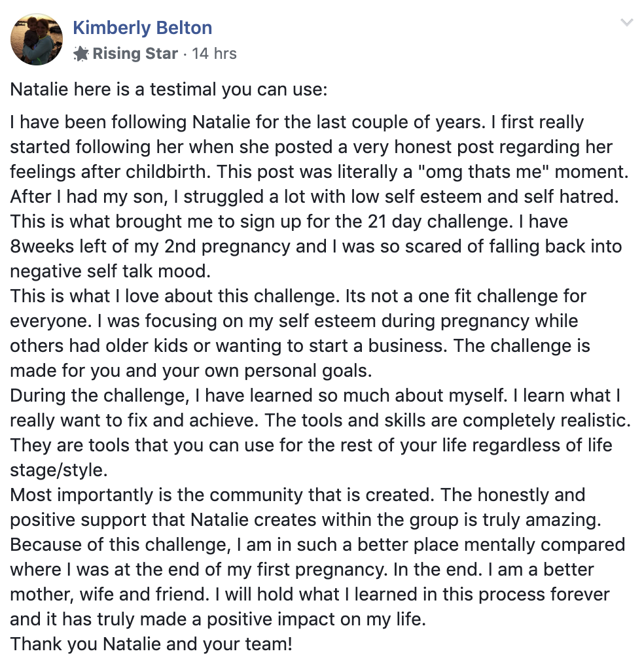Click the word "stage/style." in the post
The image size is (644, 662).
pos(59,470)
